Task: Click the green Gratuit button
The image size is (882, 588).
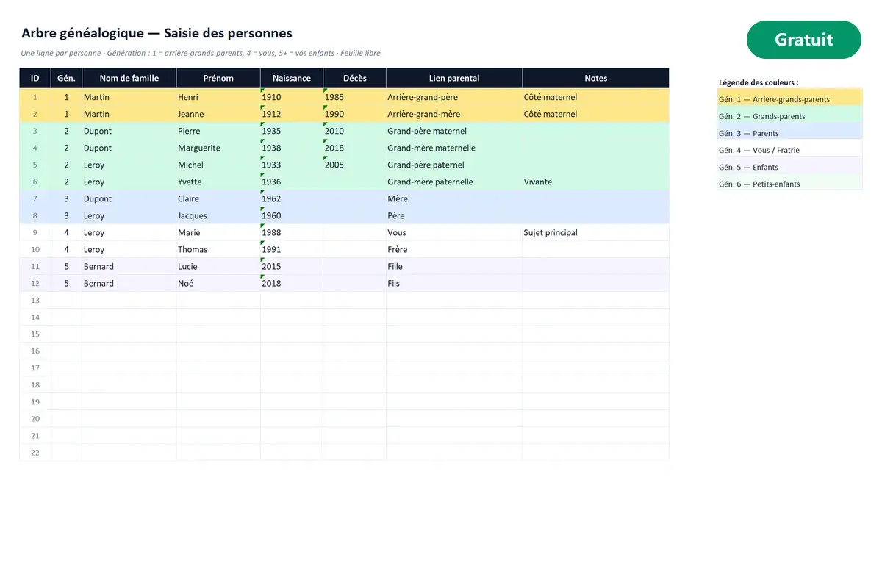Action: 803,40
